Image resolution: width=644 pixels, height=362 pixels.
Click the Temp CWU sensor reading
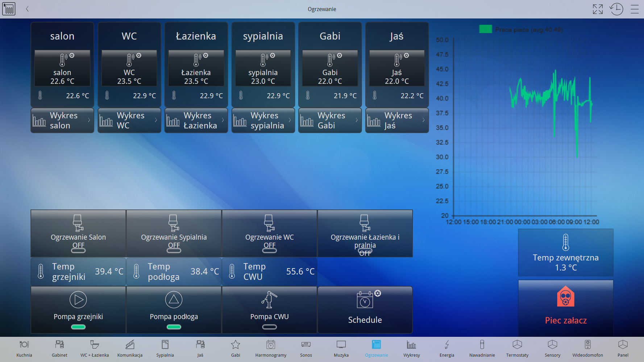(x=269, y=271)
